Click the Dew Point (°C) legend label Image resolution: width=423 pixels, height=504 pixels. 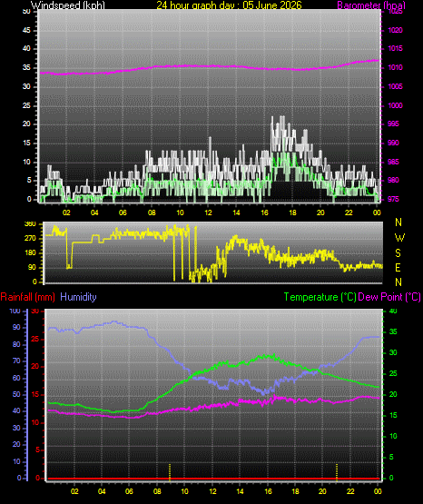[389, 297]
